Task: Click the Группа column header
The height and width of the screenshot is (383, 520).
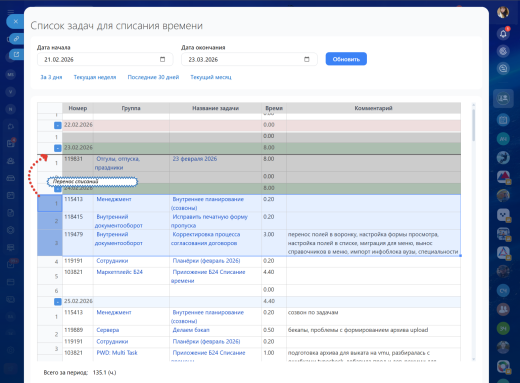Action: point(131,108)
